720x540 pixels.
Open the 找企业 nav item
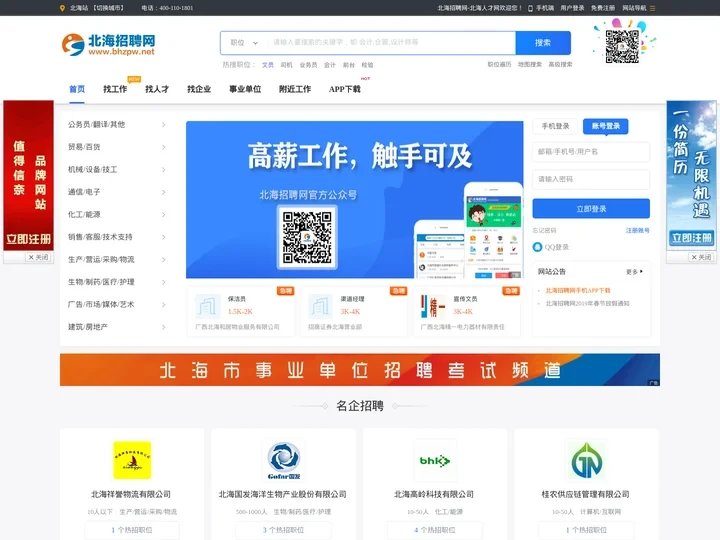[x=199, y=89]
